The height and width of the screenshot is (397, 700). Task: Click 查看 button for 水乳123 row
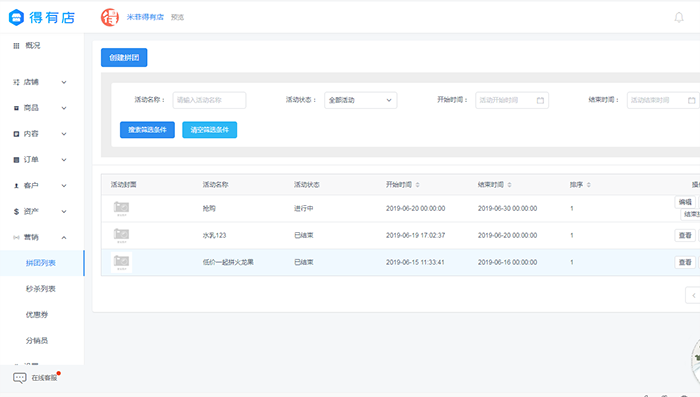pyautogui.click(x=685, y=235)
